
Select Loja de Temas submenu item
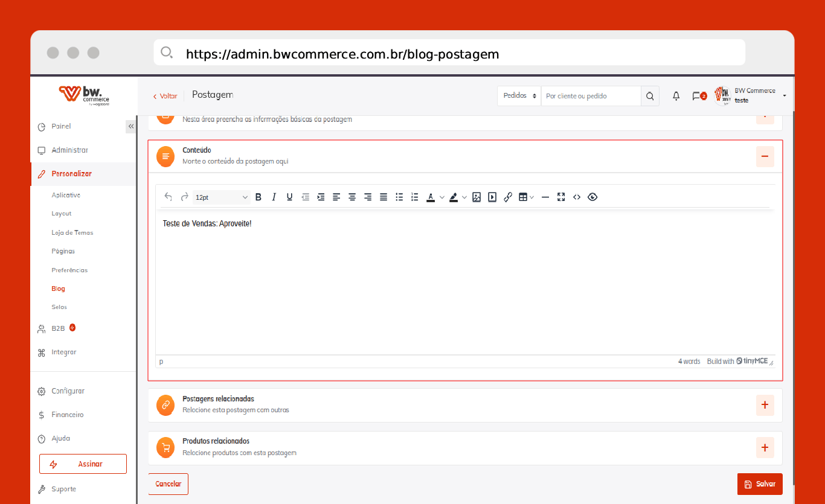72,232
